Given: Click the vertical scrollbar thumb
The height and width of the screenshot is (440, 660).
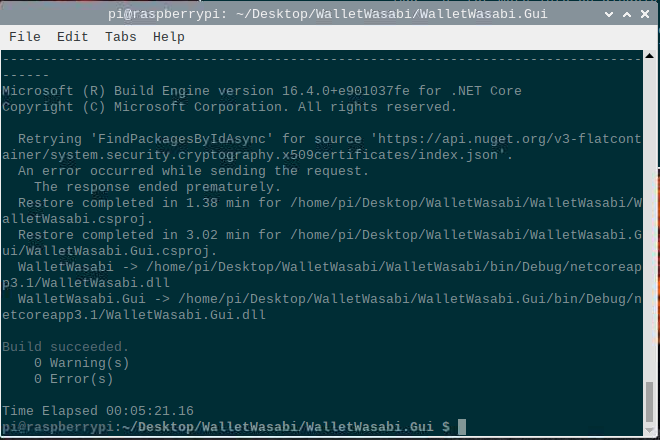Looking at the screenshot, I should coord(649,402).
